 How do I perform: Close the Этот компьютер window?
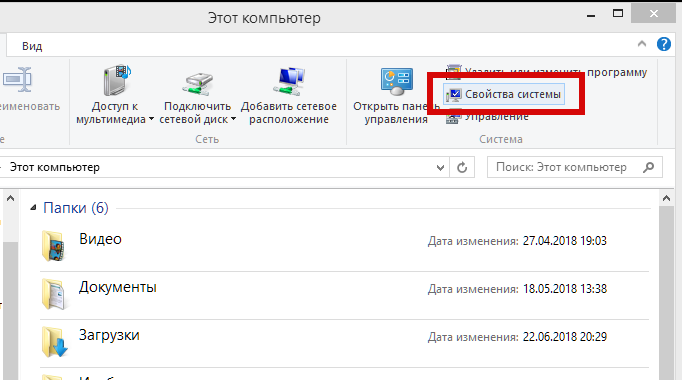pyautogui.click(x=654, y=14)
